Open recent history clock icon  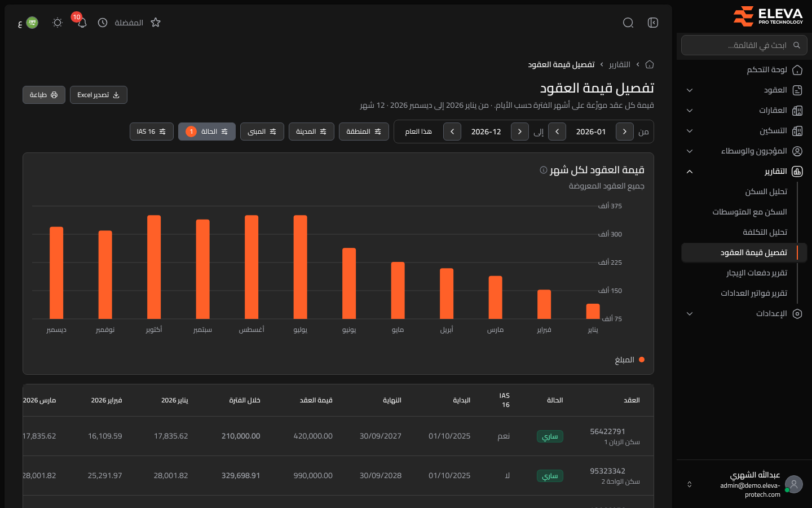click(x=103, y=23)
